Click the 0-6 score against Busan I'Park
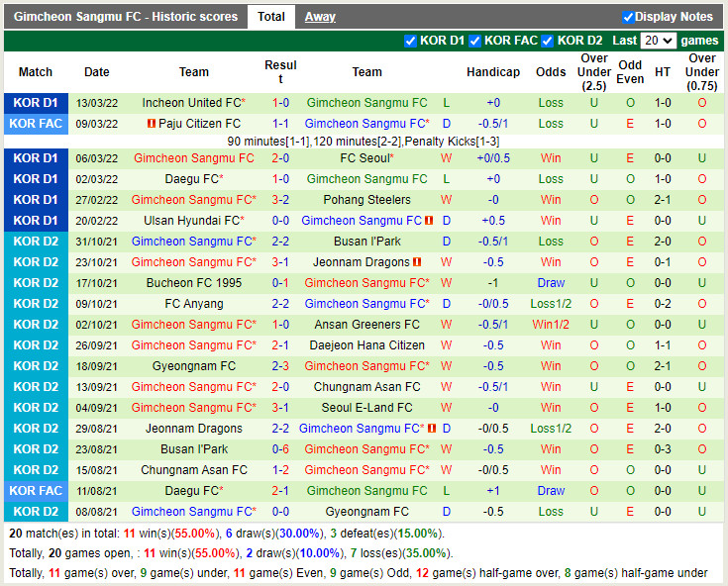Image resolution: width=728 pixels, height=586 pixels. point(280,449)
